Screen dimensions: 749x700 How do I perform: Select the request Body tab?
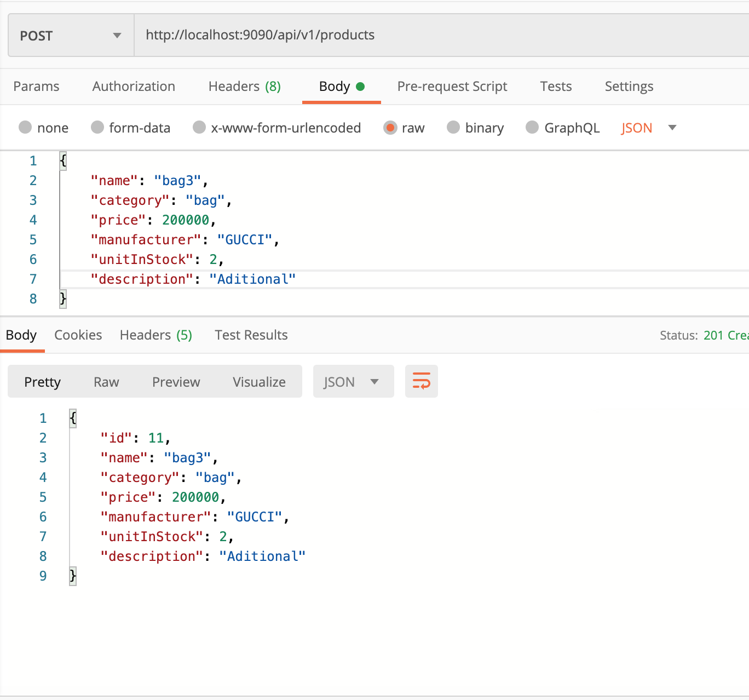click(342, 87)
